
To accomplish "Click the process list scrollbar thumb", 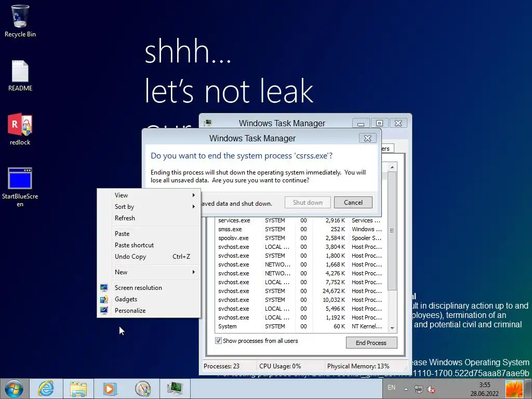I will pos(392,231).
